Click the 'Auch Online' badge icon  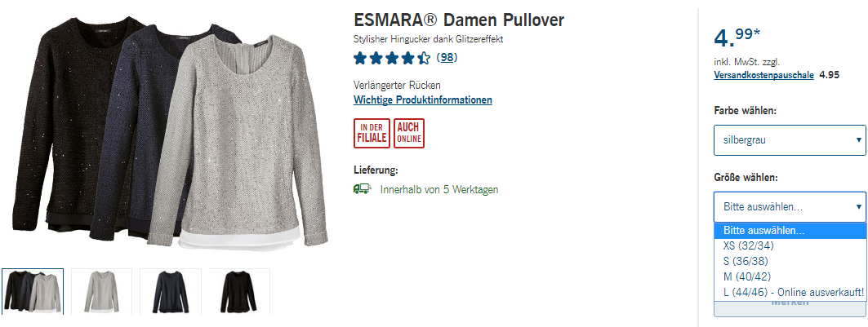point(409,133)
